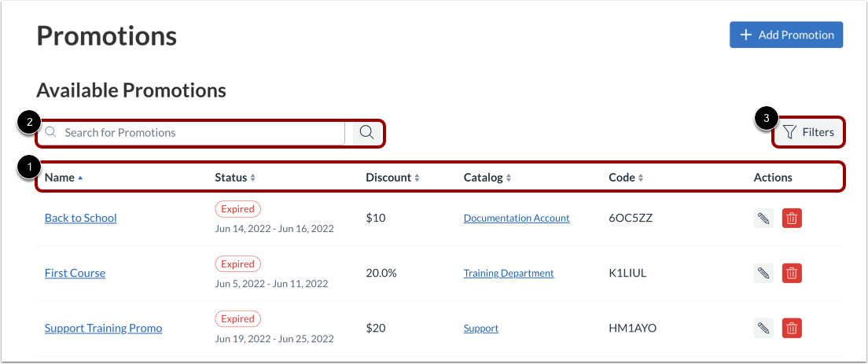Go to the Training Department catalog
Screen dimensions: 868x364
(509, 274)
